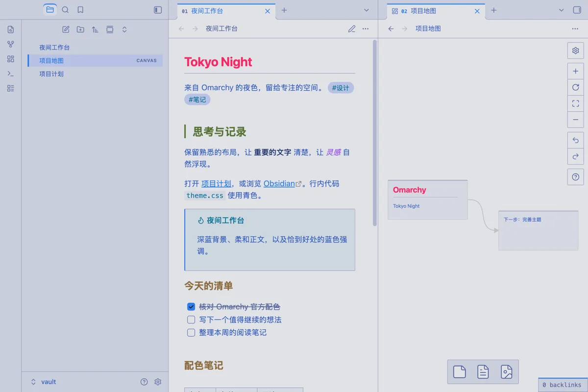
Task: Open quick switcher ribbon icon
Action: 11,29
